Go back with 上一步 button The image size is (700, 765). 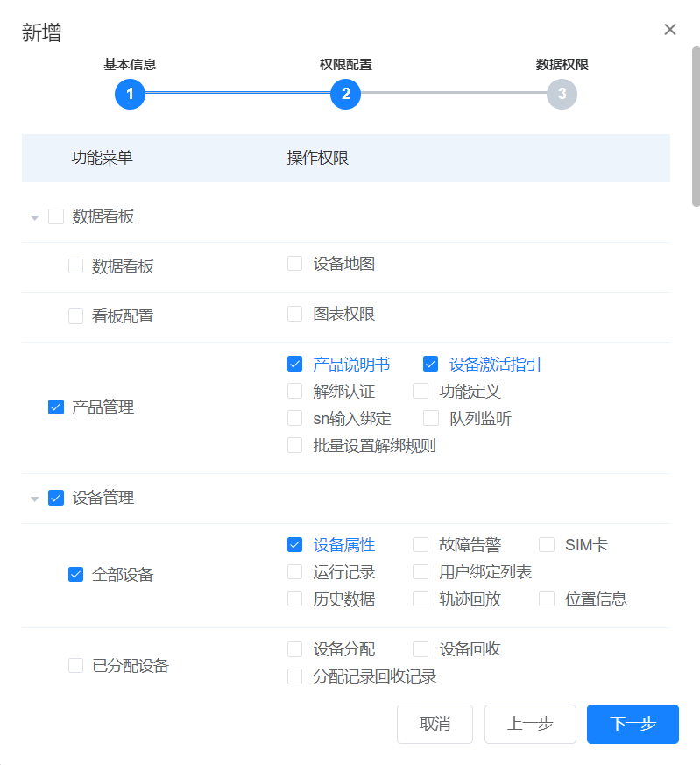coord(530,724)
